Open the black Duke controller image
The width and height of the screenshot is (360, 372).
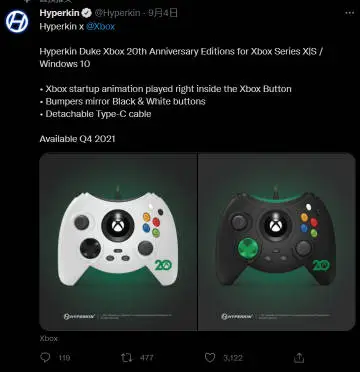[277, 242]
